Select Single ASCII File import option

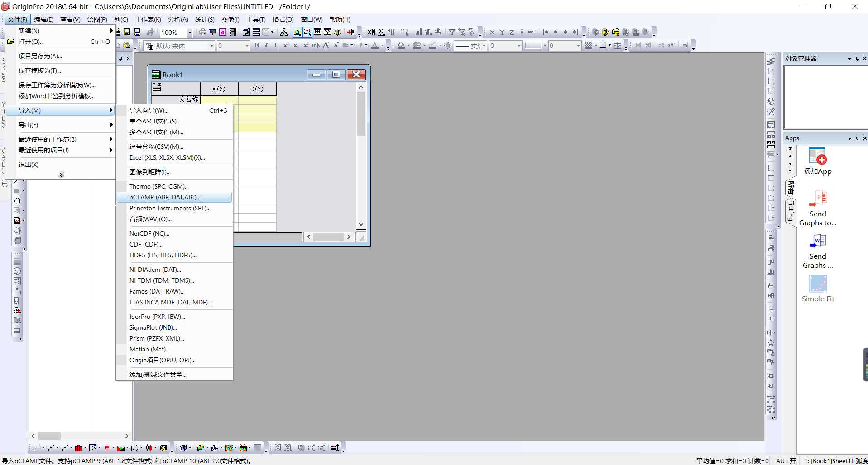click(174, 121)
